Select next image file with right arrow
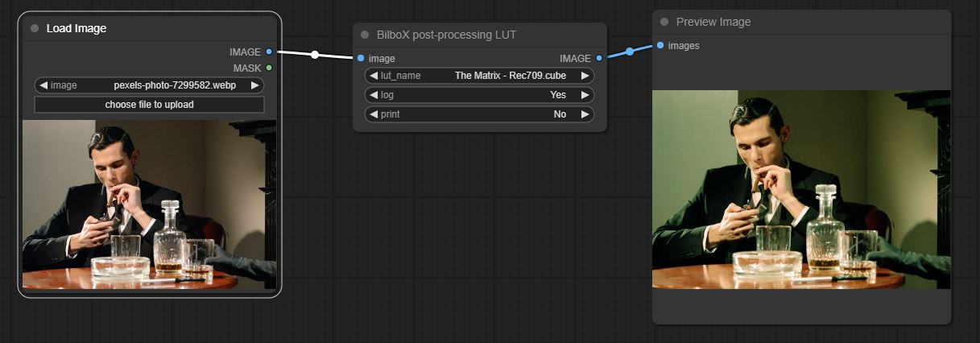 255,85
